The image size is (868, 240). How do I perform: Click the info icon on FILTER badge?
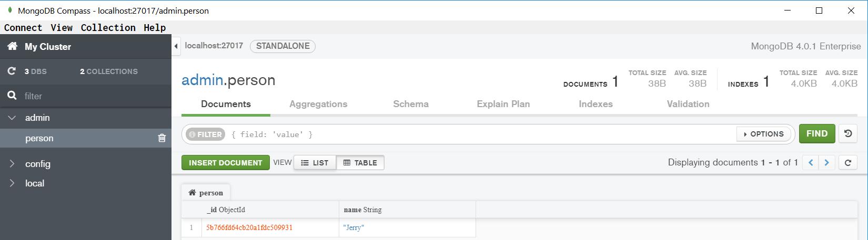[192, 134]
